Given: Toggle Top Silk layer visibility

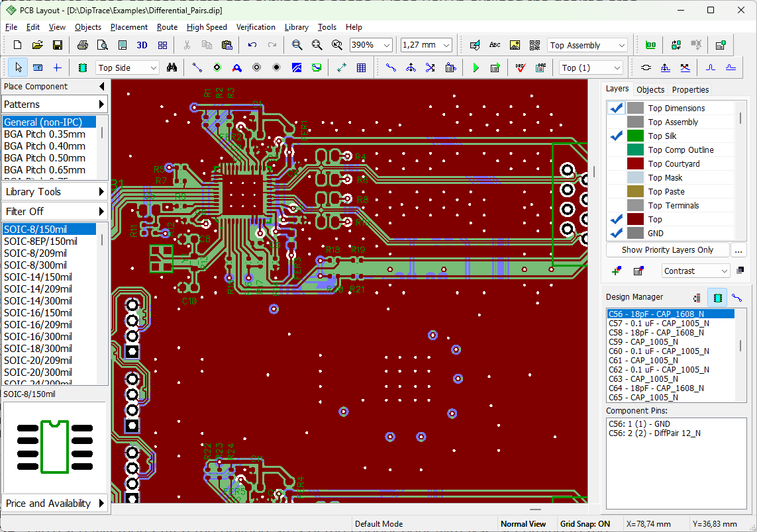Looking at the screenshot, I should [x=616, y=136].
